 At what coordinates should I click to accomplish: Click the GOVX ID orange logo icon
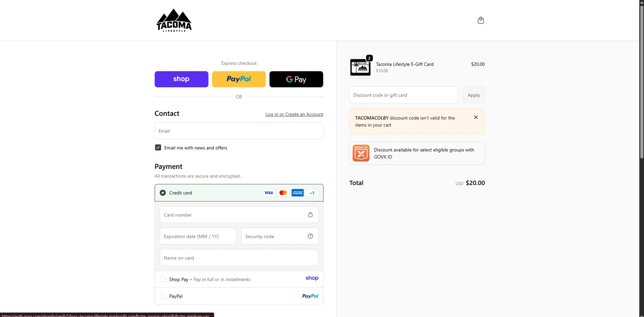pyautogui.click(x=361, y=153)
